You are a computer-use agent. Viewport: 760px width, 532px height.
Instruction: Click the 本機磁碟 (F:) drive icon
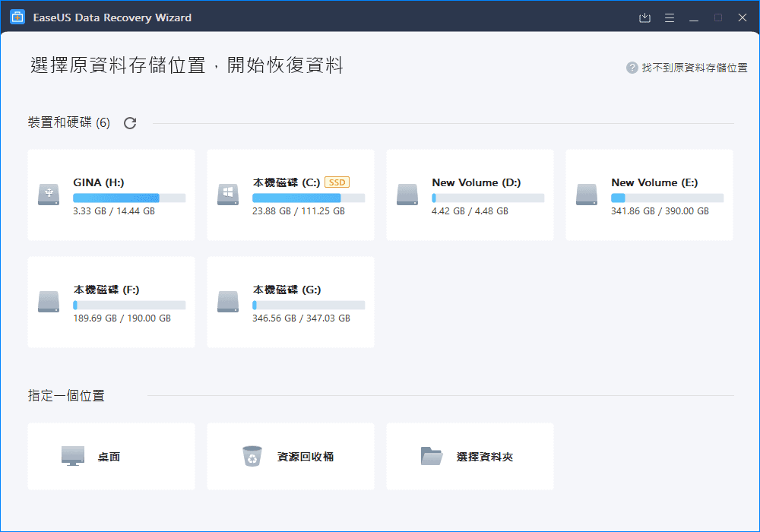(49, 302)
